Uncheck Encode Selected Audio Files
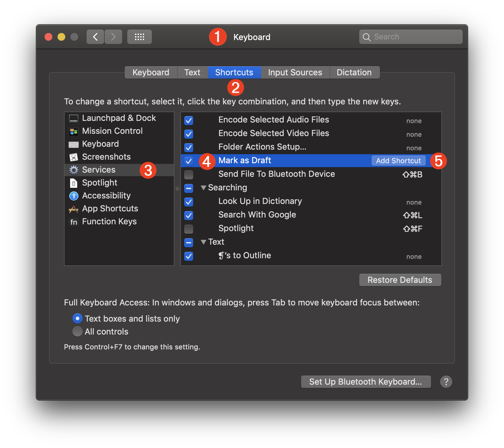 coord(188,120)
